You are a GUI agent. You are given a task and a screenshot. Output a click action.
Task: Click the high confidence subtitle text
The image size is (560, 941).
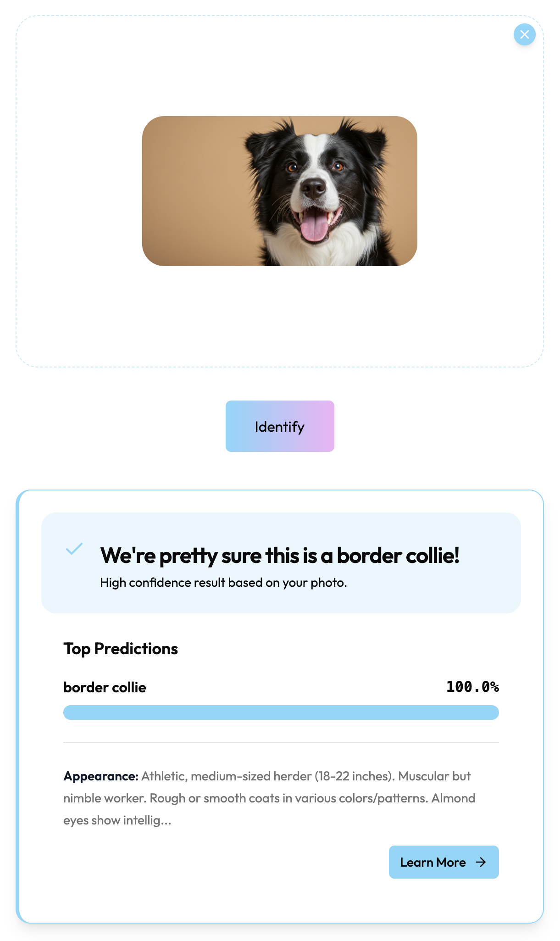[224, 582]
